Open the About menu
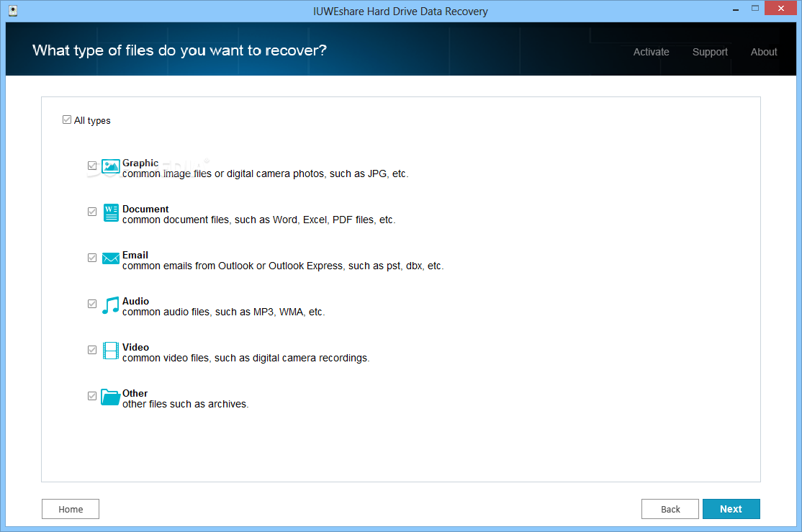 pos(764,52)
